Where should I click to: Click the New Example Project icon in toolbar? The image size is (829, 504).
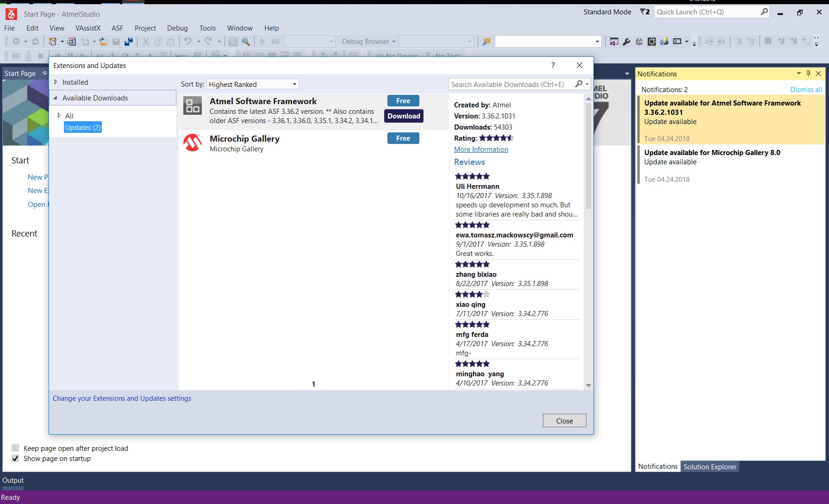click(71, 42)
